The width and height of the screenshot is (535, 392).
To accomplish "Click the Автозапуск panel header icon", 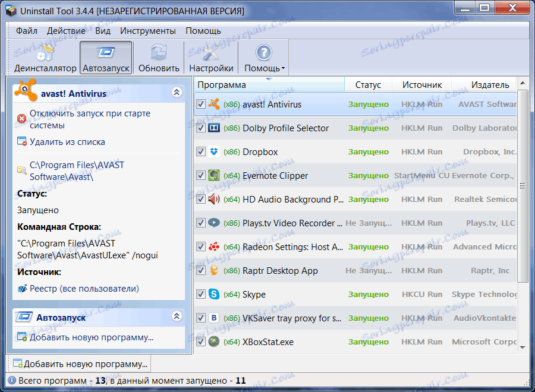I will click(24, 317).
